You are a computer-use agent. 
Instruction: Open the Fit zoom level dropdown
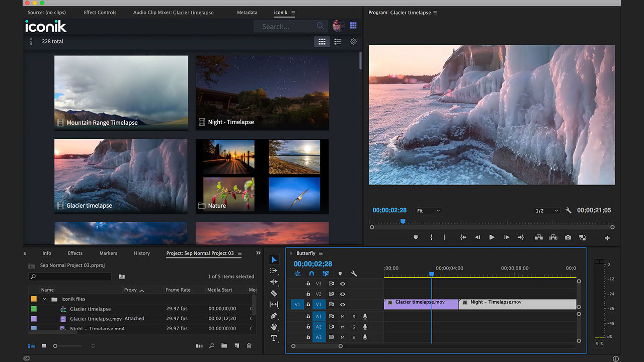[428, 210]
